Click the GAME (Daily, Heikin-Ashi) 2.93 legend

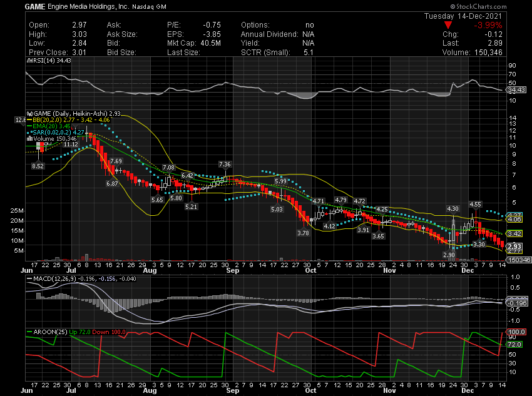(x=77, y=114)
